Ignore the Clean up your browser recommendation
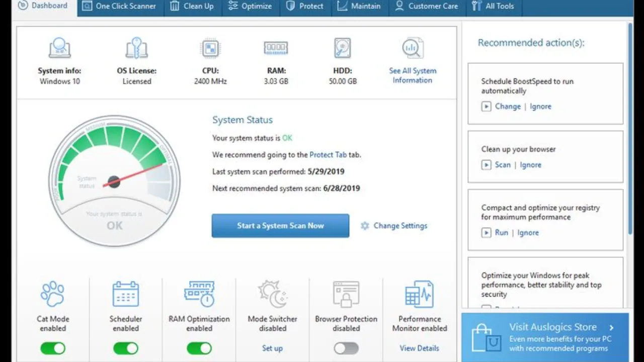 tap(530, 164)
